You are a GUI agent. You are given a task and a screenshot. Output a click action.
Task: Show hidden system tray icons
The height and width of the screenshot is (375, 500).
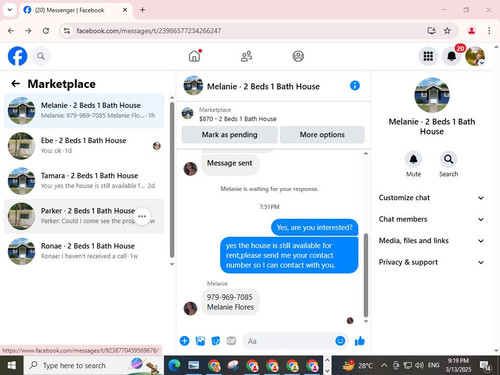384,365
